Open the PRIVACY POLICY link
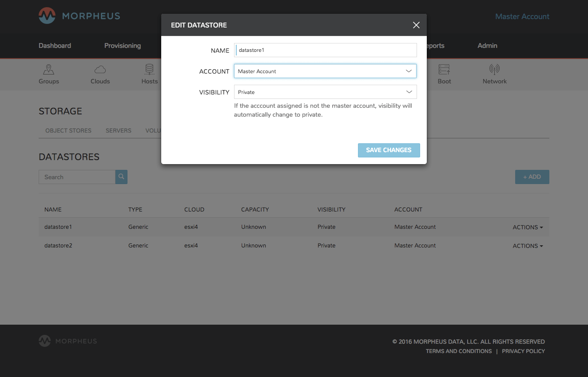 pyautogui.click(x=523, y=351)
